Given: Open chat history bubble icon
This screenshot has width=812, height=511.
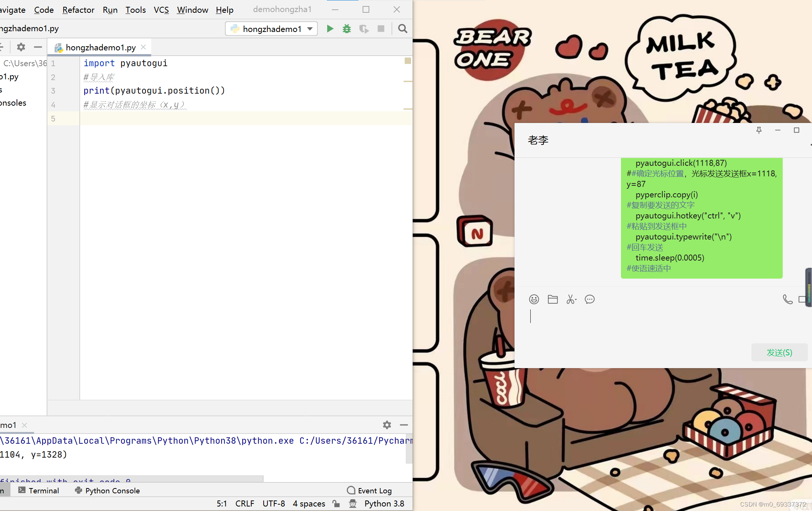Looking at the screenshot, I should point(590,299).
